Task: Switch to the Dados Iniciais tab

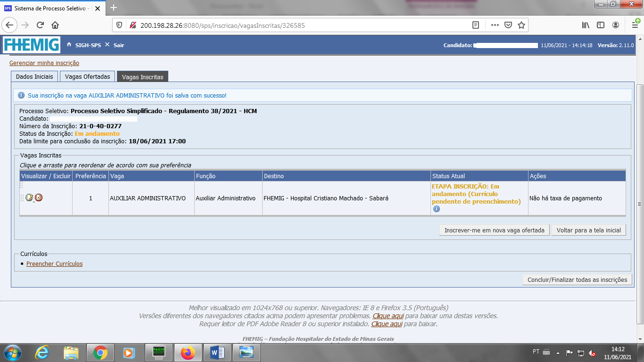Action: coord(34,76)
